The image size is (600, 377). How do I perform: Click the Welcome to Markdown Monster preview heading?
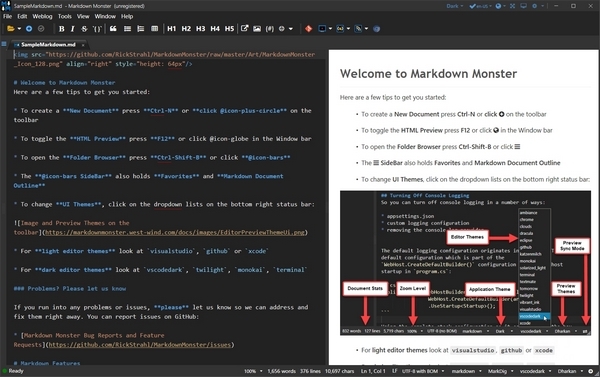428,73
